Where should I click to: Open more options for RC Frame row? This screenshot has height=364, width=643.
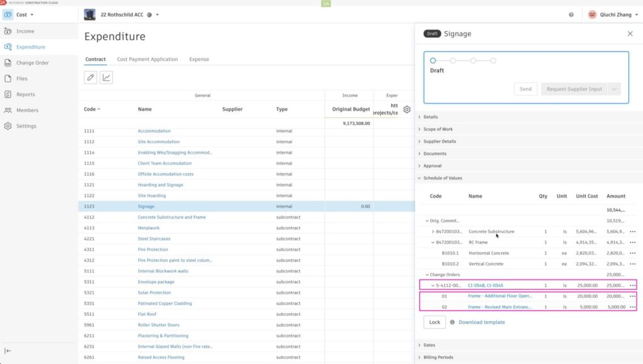[x=633, y=242]
